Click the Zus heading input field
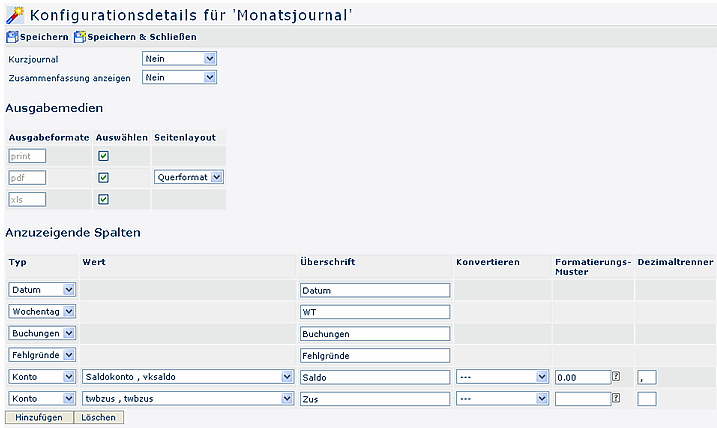 point(375,399)
